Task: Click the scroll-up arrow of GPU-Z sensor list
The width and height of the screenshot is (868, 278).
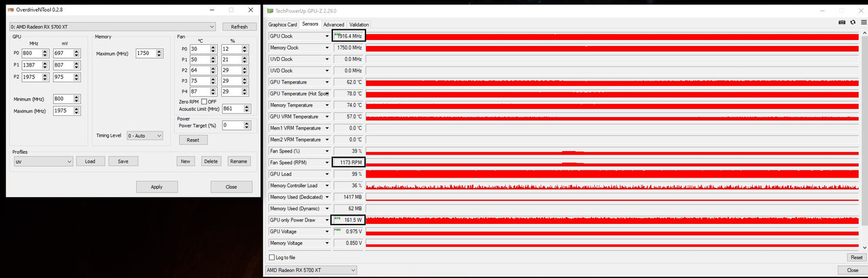Action: pos(864,33)
